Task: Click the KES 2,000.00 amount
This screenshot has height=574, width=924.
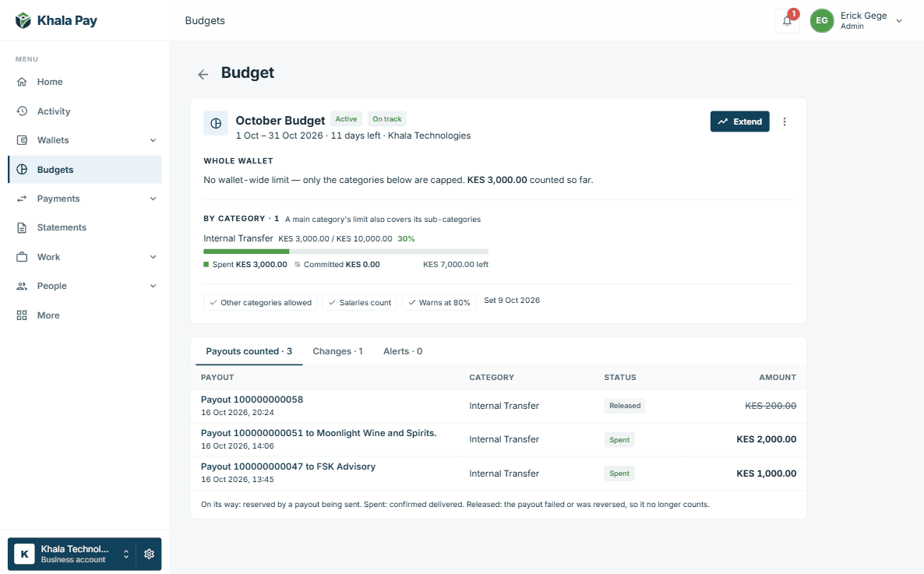Action: (x=766, y=439)
